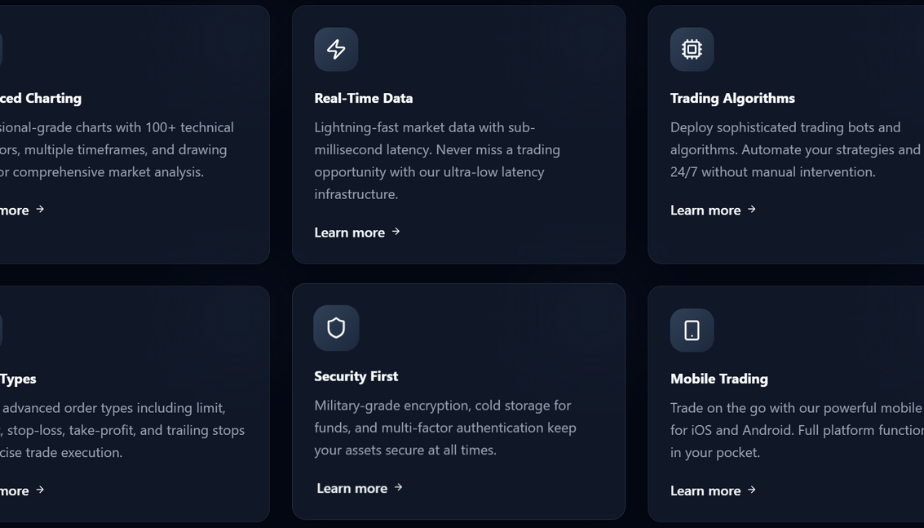The image size is (924, 528).
Task: Click the lightning bolt icon above Real-Time Data
Action: click(336, 50)
